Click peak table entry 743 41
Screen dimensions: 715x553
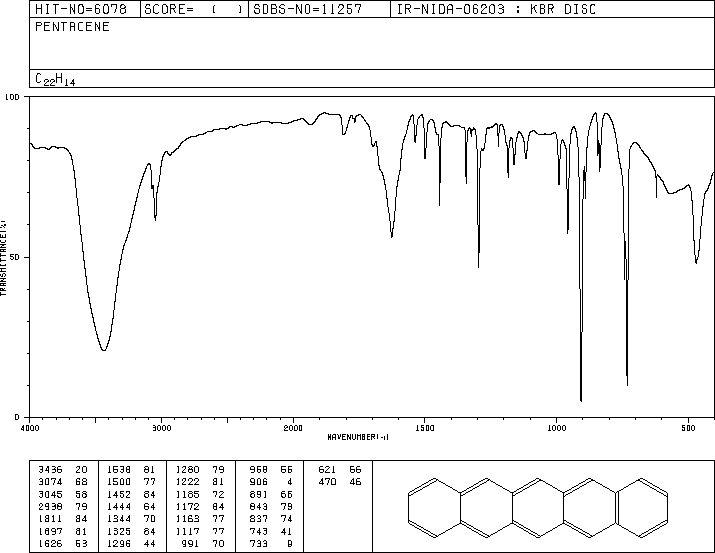[271, 531]
